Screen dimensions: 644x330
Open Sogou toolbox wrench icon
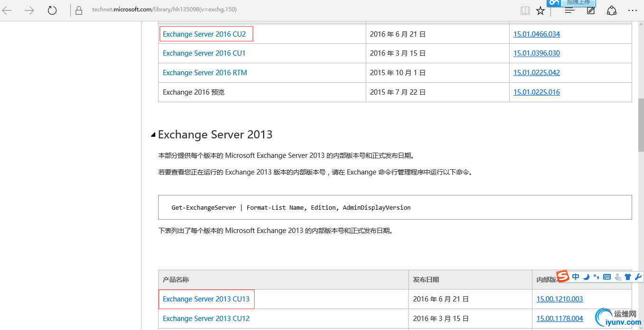(x=638, y=277)
